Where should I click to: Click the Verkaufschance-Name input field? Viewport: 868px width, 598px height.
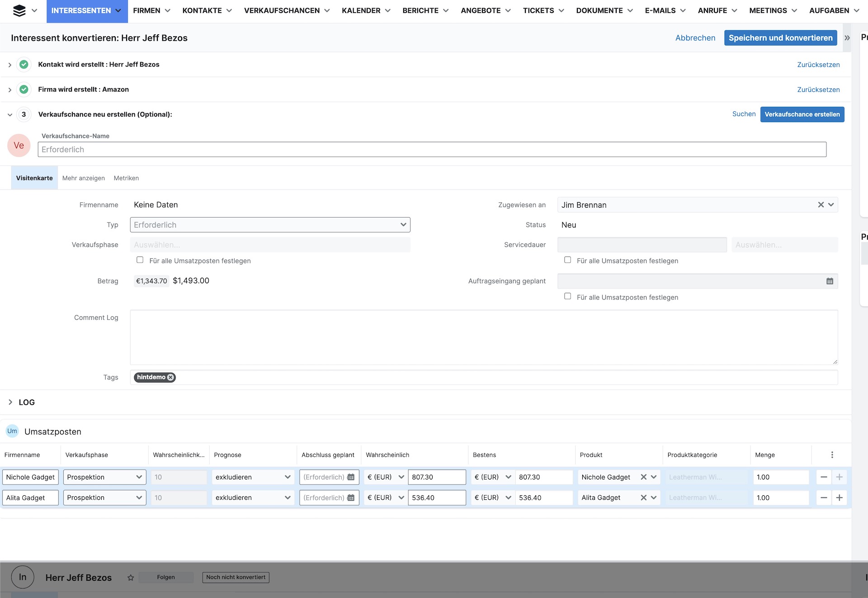pyautogui.click(x=432, y=150)
